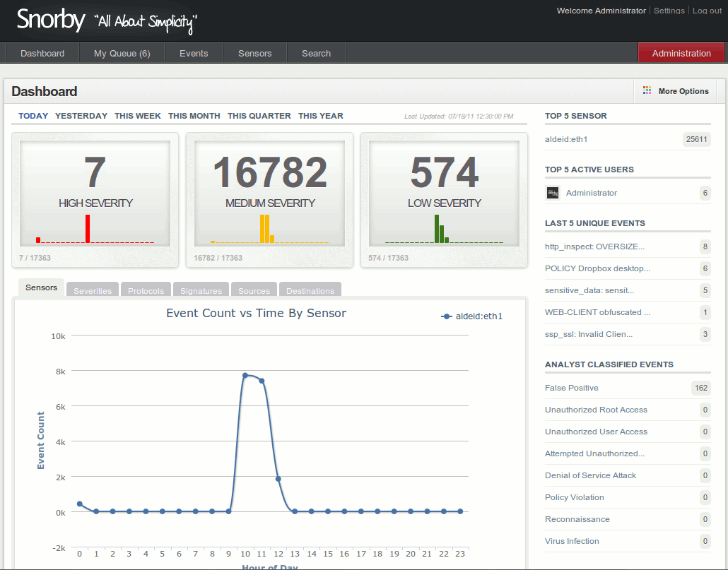Viewport: 728px width, 570px height.
Task: Click the Log out link
Action: coord(707,11)
